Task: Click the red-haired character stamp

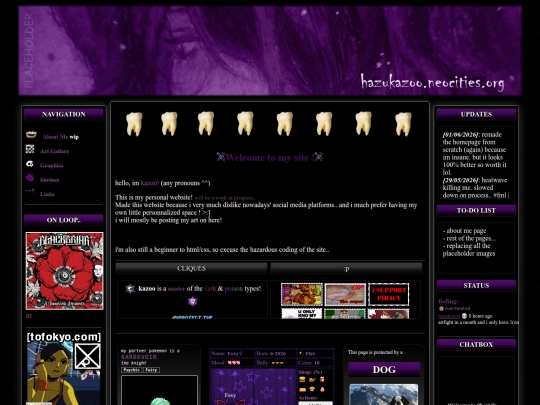Action: [x=388, y=313]
